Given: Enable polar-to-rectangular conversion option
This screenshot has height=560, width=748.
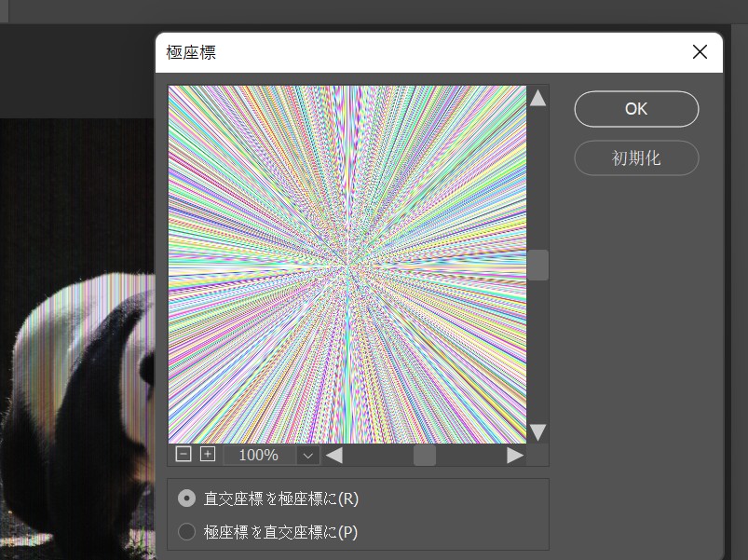Looking at the screenshot, I should pyautogui.click(x=186, y=529).
